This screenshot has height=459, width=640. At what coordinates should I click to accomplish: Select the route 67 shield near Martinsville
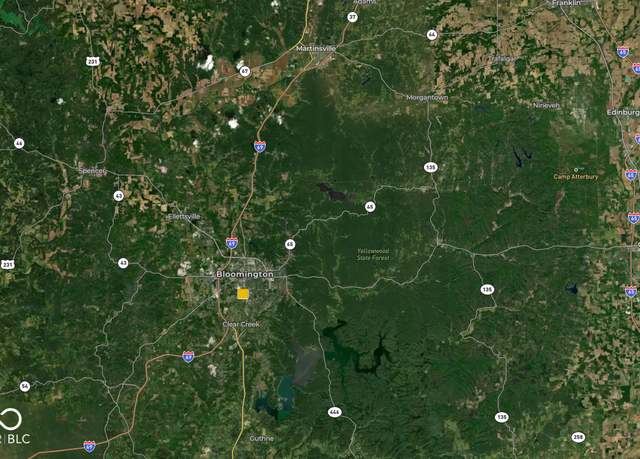[x=244, y=71]
